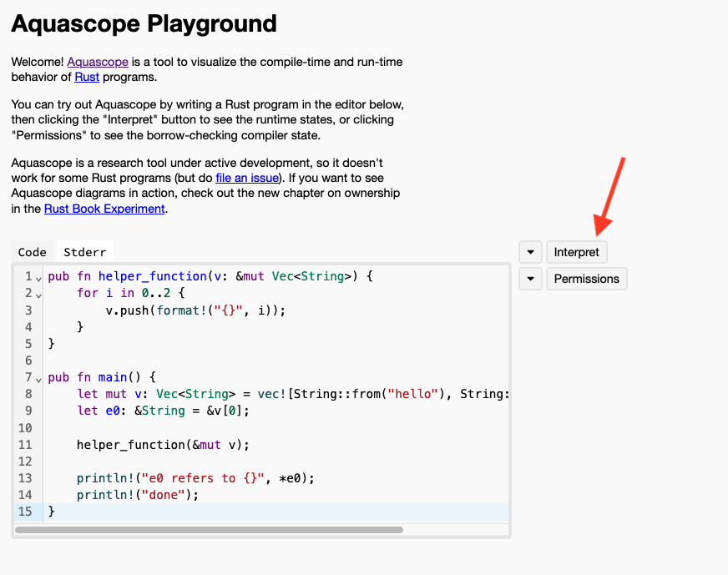Follow the Rust hyperlink
Viewport: 728px width, 575px height.
pos(86,77)
